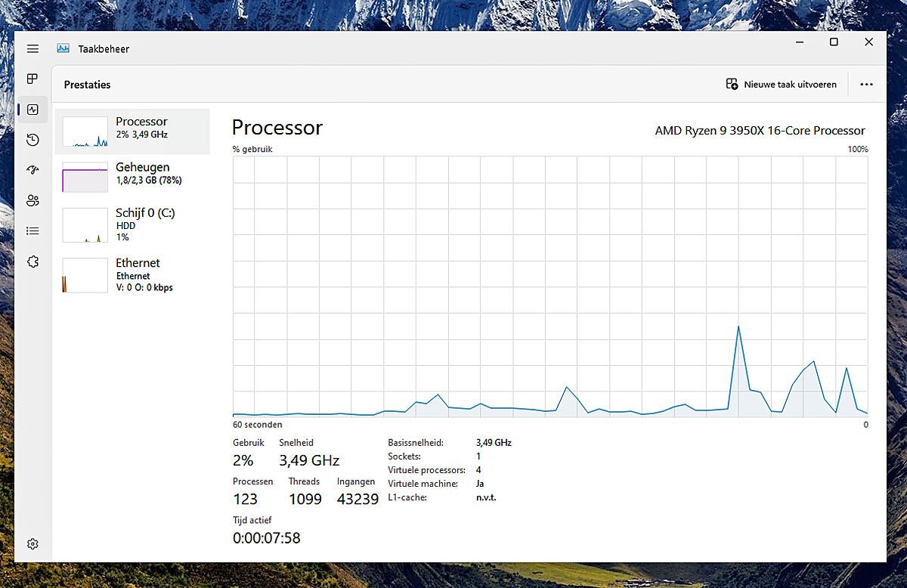Viewport: 907px width, 588px height.
Task: Click the Geheugen mini graph thumbnail
Action: coord(85,177)
